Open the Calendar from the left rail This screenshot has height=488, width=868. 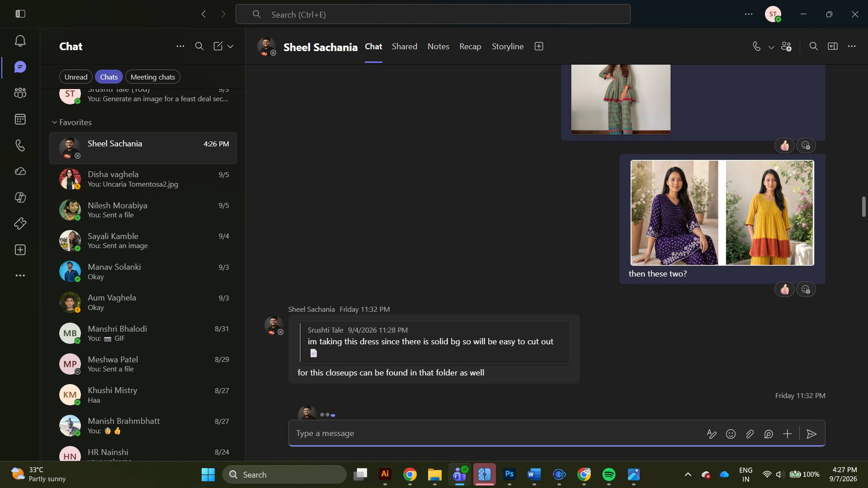tap(20, 119)
